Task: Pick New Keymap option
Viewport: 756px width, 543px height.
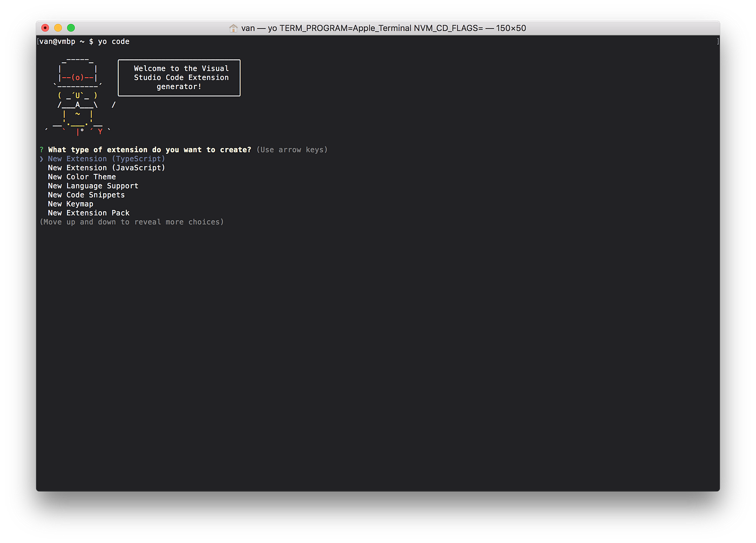Action: [70, 204]
